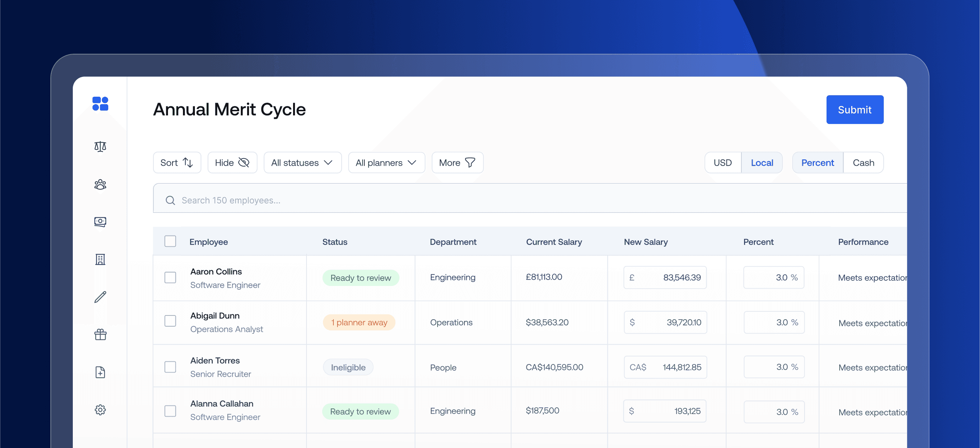The height and width of the screenshot is (448, 980).
Task: Select Aiden Torres row checkbox
Action: point(170,367)
